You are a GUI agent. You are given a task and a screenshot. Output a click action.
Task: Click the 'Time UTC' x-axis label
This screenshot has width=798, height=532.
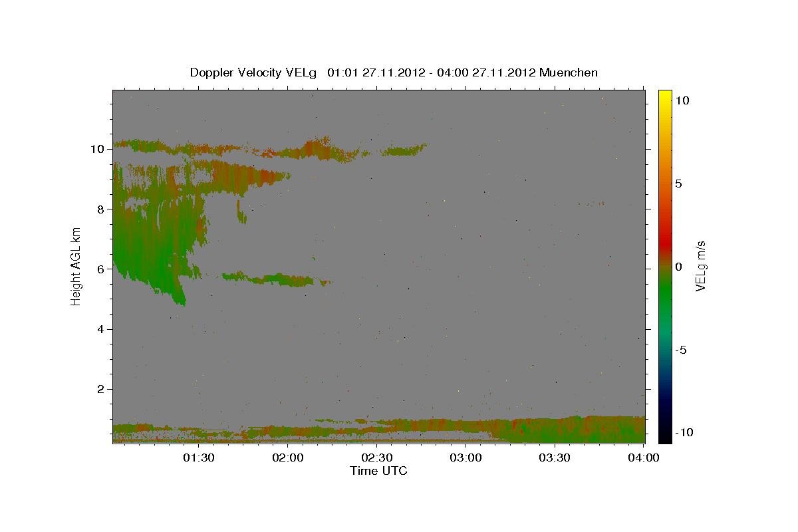point(378,471)
